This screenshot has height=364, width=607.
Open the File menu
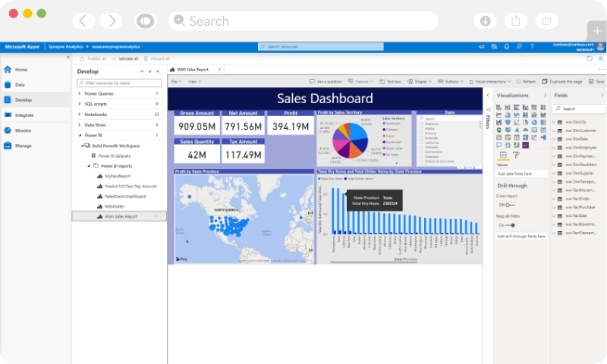tap(176, 82)
